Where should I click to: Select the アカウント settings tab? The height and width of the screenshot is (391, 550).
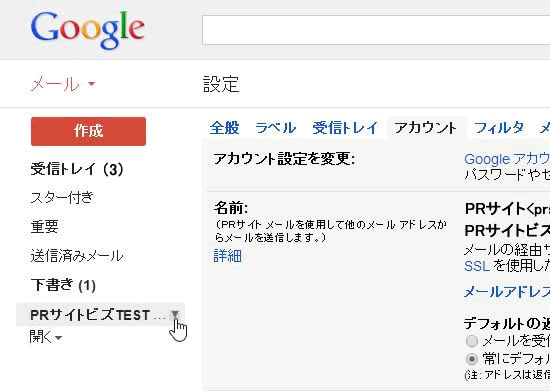point(425,128)
